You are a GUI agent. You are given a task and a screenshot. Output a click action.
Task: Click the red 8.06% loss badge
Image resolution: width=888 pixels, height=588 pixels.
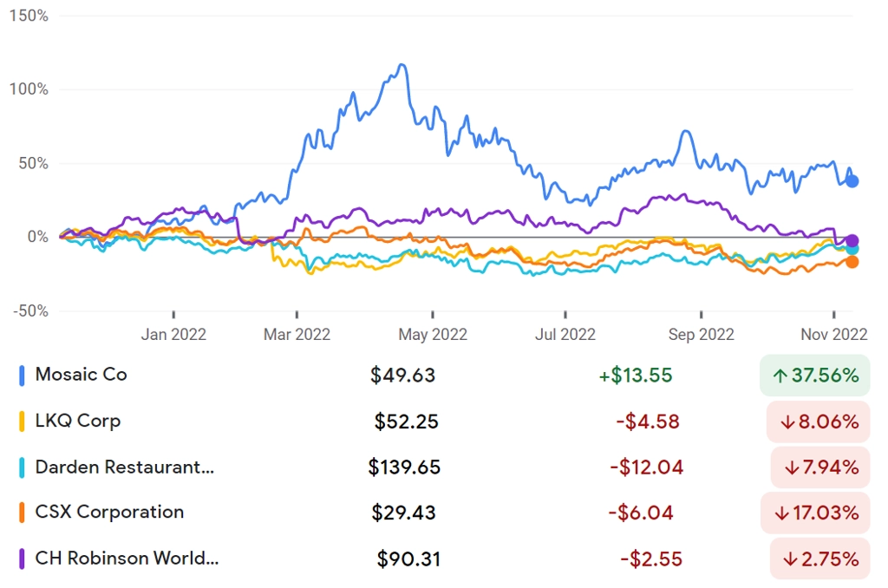pyautogui.click(x=818, y=421)
